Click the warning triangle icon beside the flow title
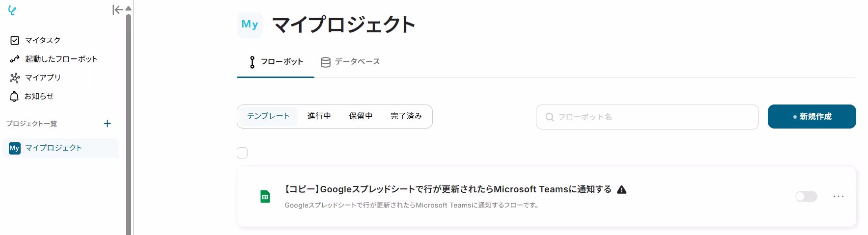 621,189
